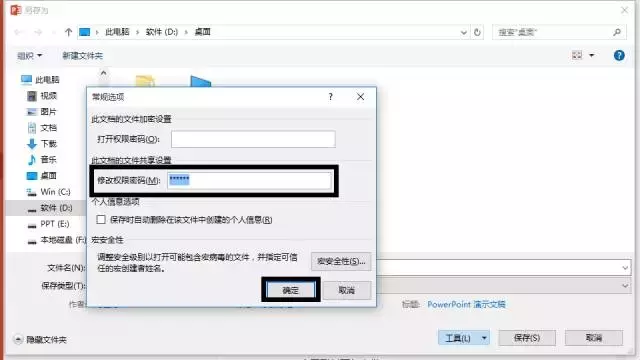Screen dimensions: 640x360
Task: Select 此电脑 in navigation tree
Action: (40, 80)
